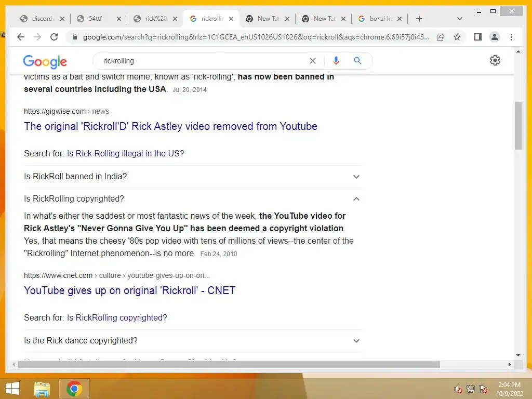Open CNET 'YouTube gives up on original Rickroll'
The image size is (532, 399).
tap(129, 290)
